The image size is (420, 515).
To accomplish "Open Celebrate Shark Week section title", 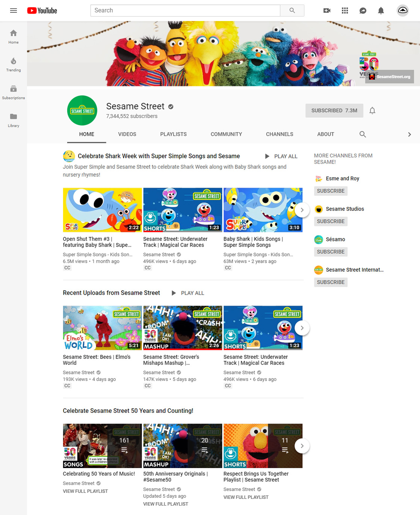I will coord(159,156).
